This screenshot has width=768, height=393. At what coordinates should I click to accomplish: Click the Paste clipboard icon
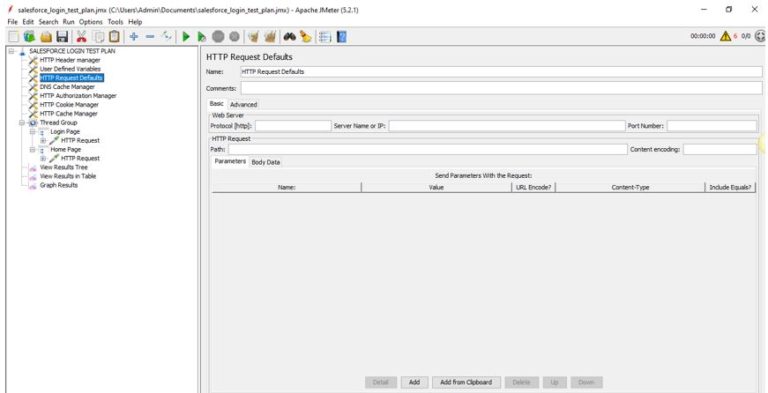(114, 36)
